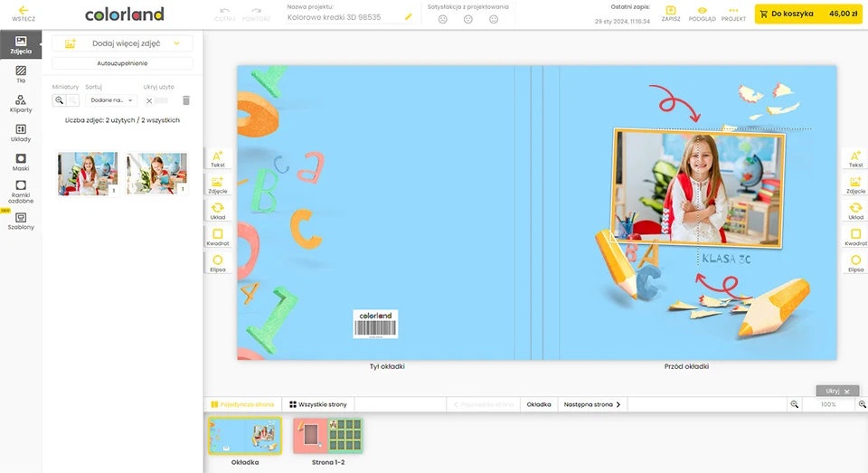The height and width of the screenshot is (473, 868).
Task: Open Podgląd preview
Action: click(702, 14)
